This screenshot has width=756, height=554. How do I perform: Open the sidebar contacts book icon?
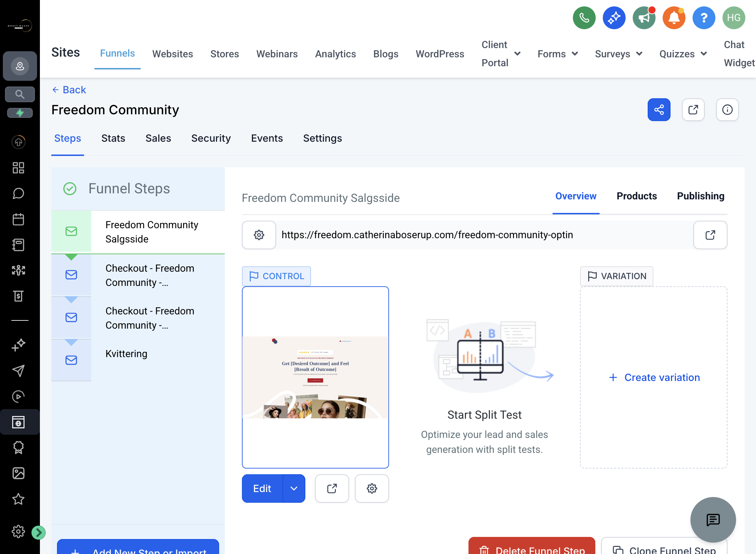19,245
